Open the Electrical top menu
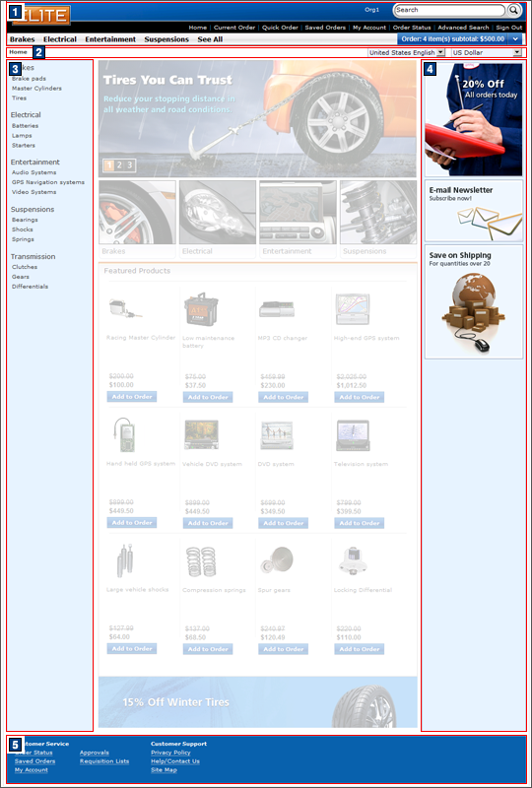Screen dimensions: 532x788 60,39
